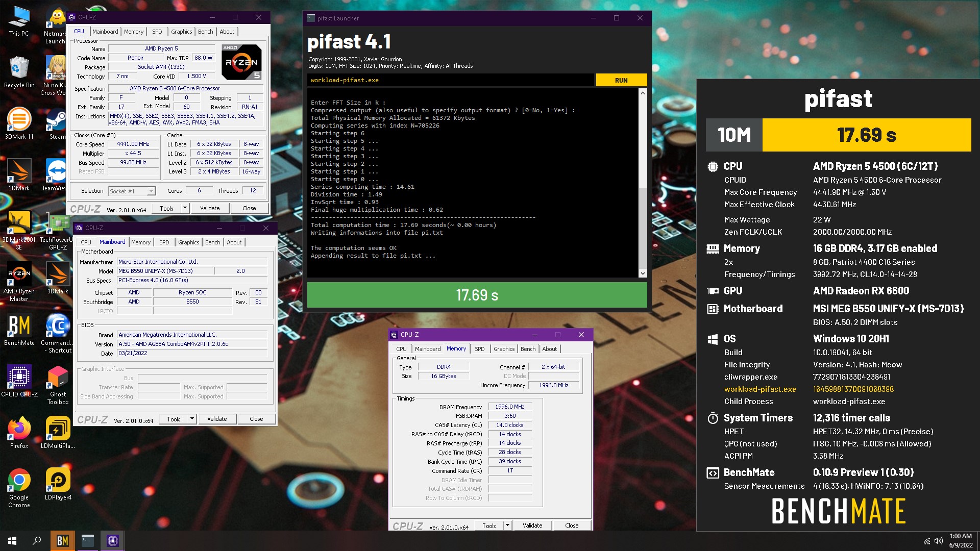Click Tools button in CPU-Z Mainboard window

pos(174,419)
